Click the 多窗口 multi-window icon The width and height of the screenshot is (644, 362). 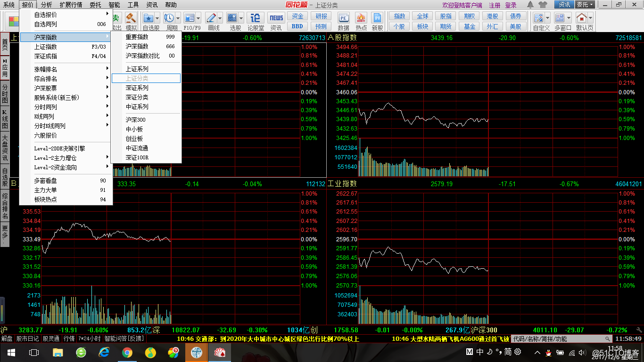click(x=560, y=18)
